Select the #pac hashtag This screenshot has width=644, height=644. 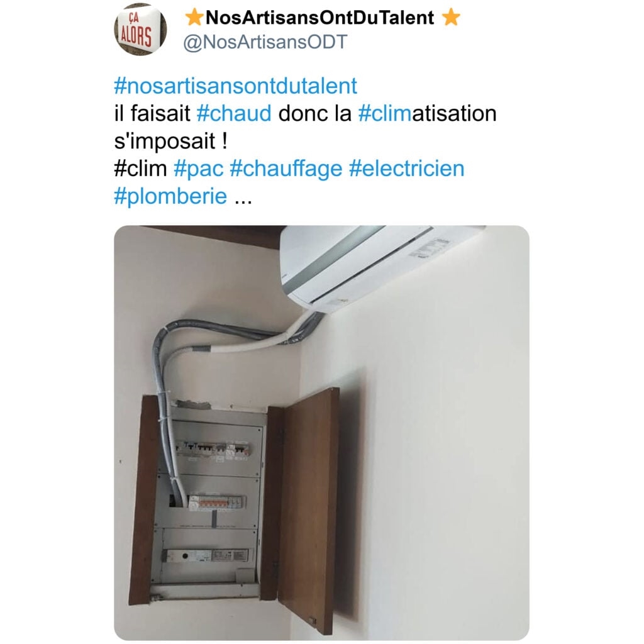(199, 169)
